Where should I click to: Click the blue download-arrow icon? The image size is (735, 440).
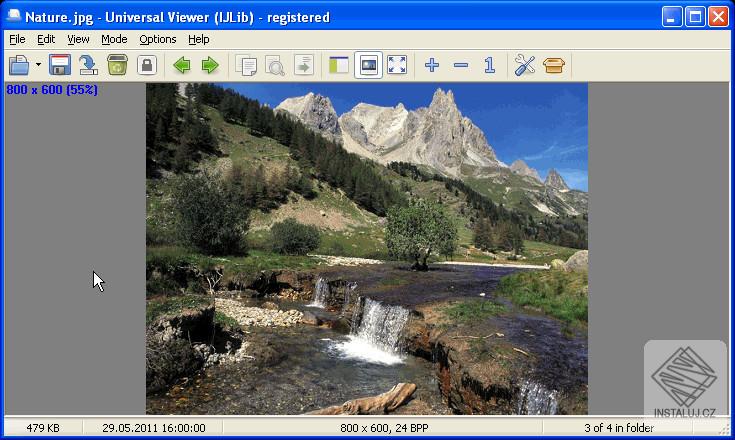(x=88, y=65)
